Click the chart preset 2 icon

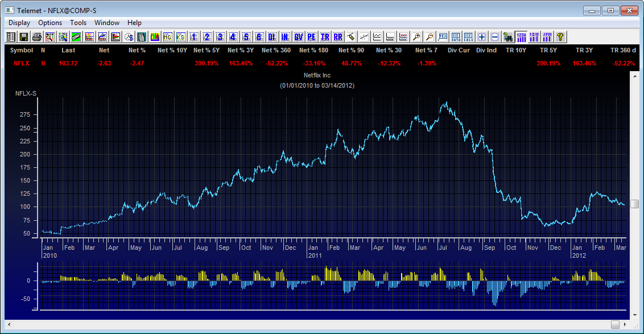[207, 37]
